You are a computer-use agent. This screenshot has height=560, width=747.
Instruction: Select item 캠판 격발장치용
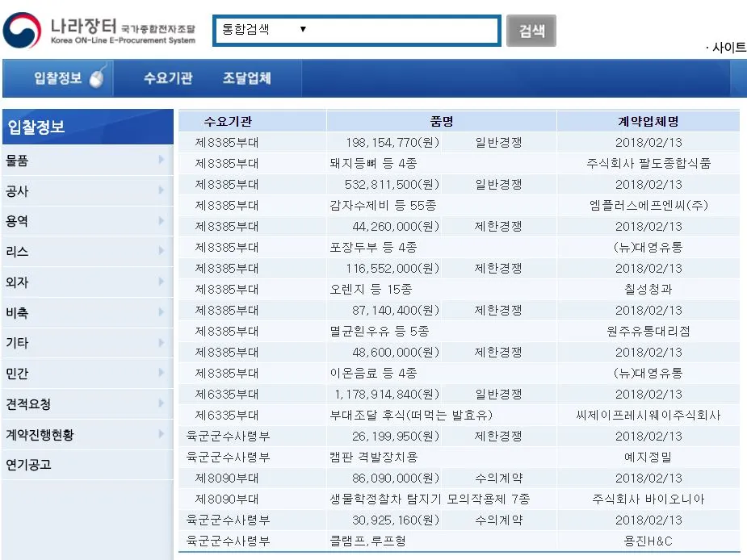click(374, 458)
